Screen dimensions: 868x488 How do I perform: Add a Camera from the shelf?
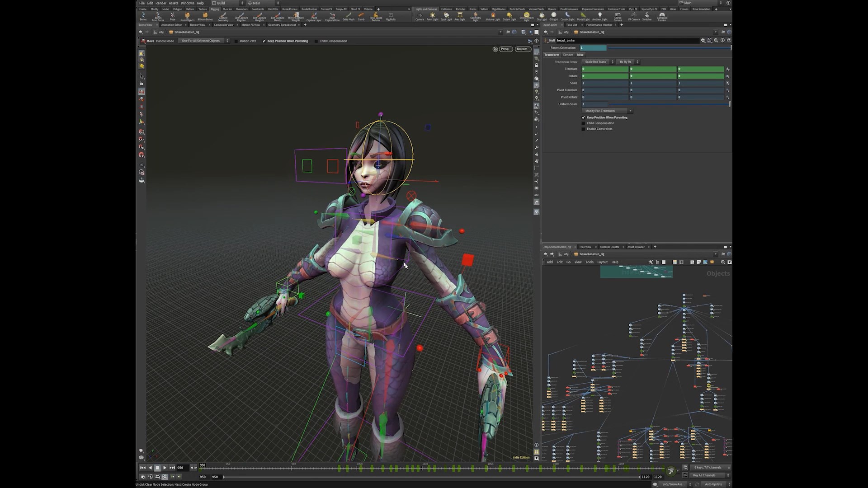coord(420,17)
